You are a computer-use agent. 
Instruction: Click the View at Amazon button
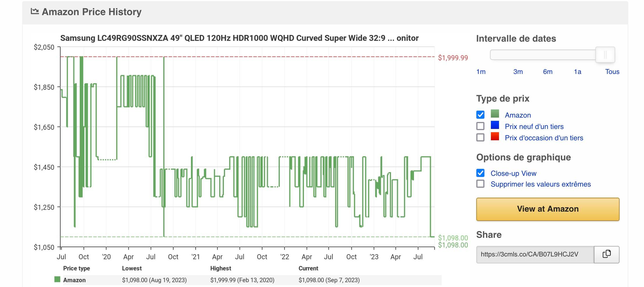pyautogui.click(x=548, y=209)
